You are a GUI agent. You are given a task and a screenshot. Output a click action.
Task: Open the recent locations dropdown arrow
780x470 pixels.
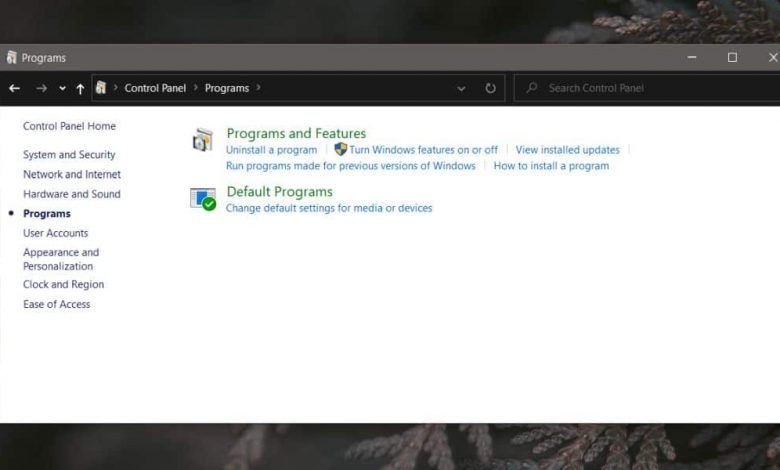pos(62,89)
